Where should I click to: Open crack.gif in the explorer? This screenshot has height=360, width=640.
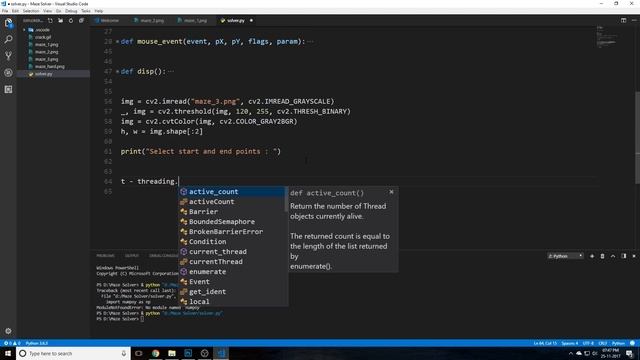pos(43,37)
